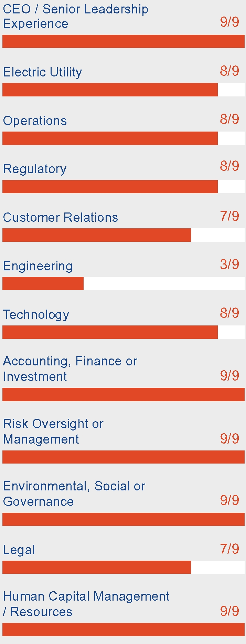Click the Operations text label
This screenshot has height=644, width=246.
(35, 121)
